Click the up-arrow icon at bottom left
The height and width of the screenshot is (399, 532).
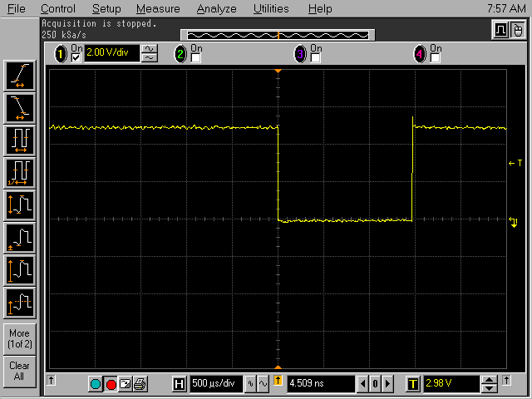[51, 380]
